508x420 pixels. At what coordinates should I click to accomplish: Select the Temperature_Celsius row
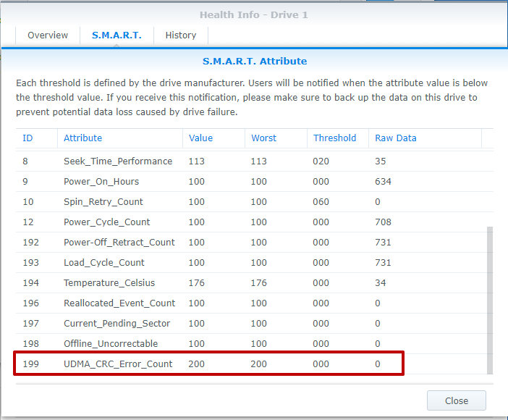point(109,283)
